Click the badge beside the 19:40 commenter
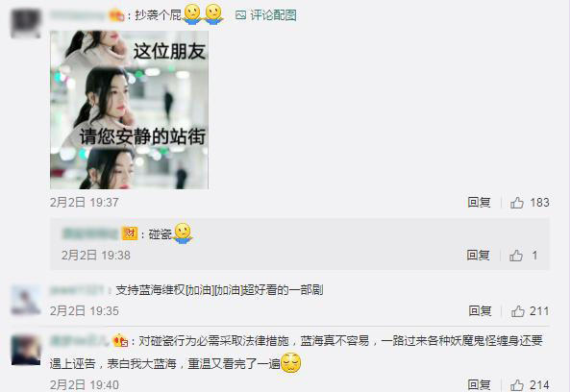This screenshot has width=570, height=392. coord(120,341)
